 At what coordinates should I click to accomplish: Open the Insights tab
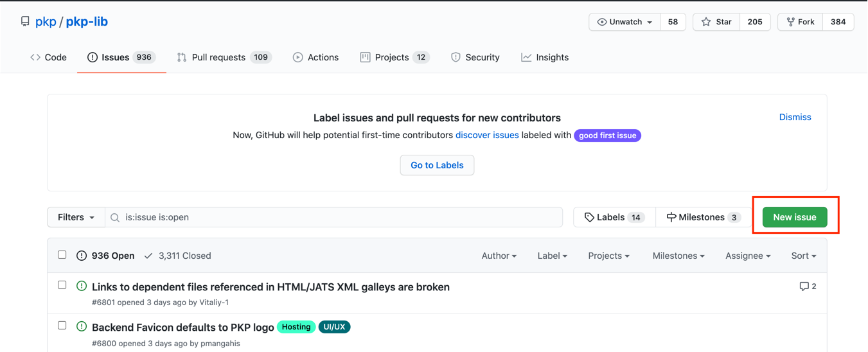(545, 57)
